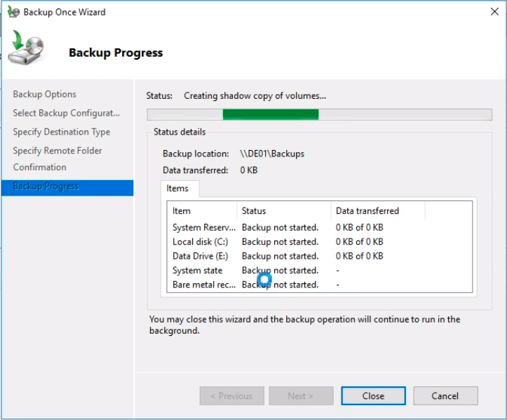
Task: Click the backup drive disc icon in header
Action: (x=26, y=47)
